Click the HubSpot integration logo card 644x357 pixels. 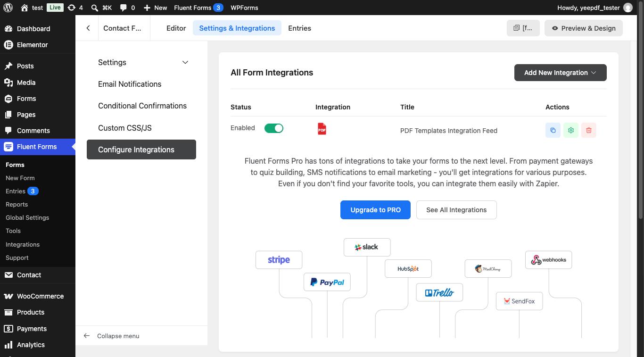[408, 269]
